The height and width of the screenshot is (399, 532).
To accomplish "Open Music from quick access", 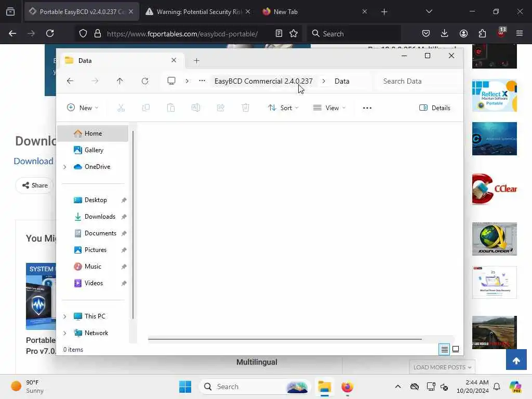I will pyautogui.click(x=92, y=267).
